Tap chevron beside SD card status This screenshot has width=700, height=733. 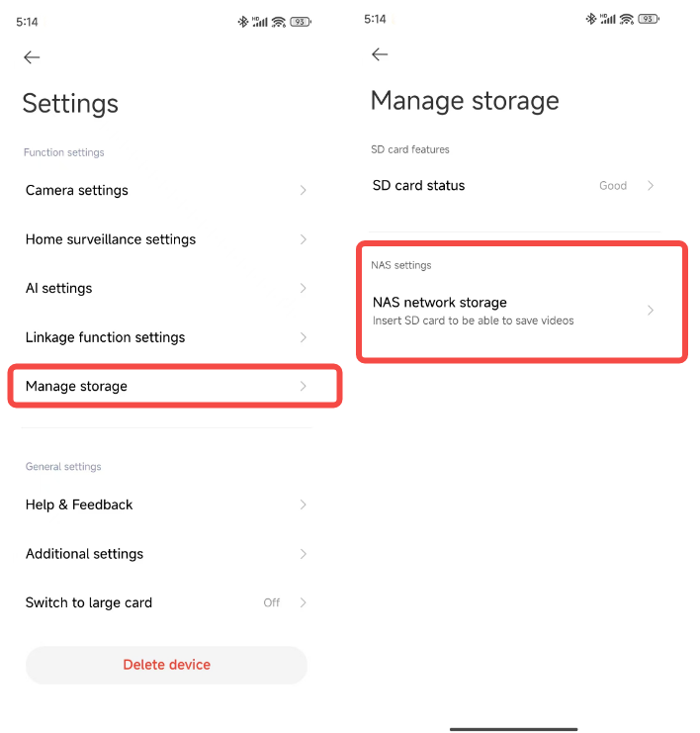tap(651, 185)
